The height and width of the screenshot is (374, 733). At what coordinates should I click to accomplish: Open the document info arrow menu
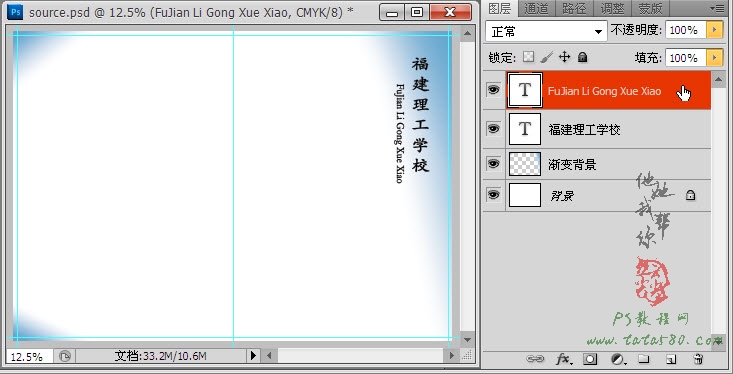click(x=253, y=356)
